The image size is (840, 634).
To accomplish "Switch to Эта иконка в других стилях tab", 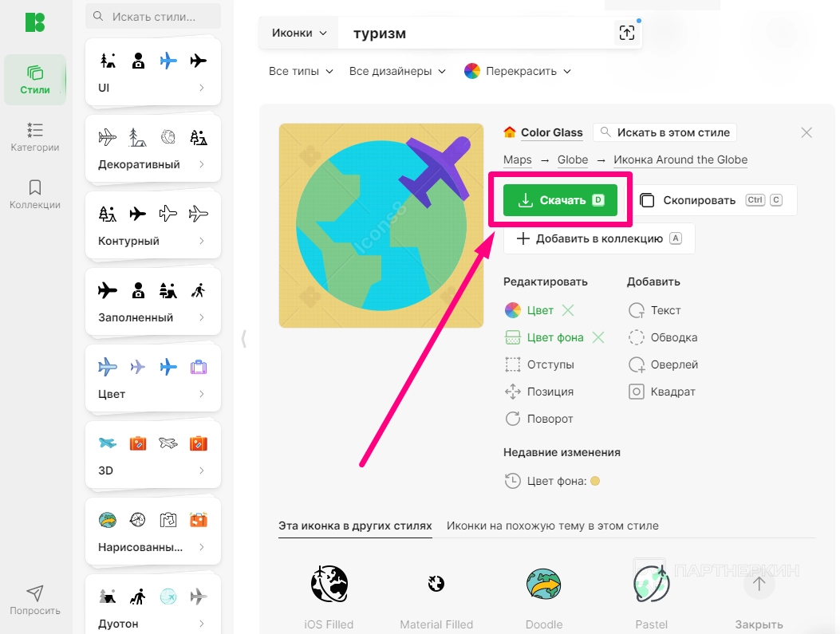I will (x=355, y=526).
